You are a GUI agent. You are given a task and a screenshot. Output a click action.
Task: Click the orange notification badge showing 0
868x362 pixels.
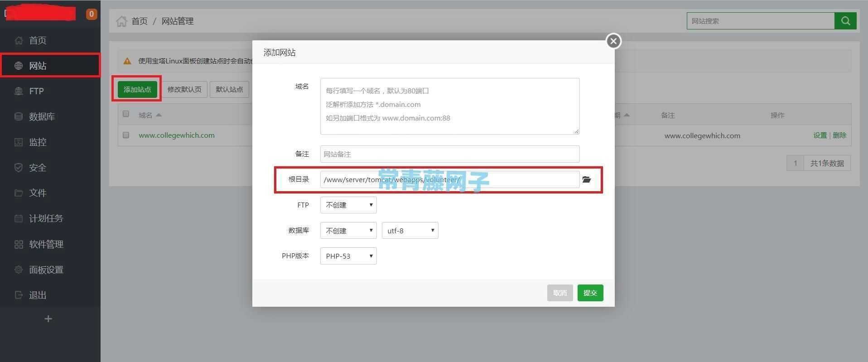tap(92, 14)
